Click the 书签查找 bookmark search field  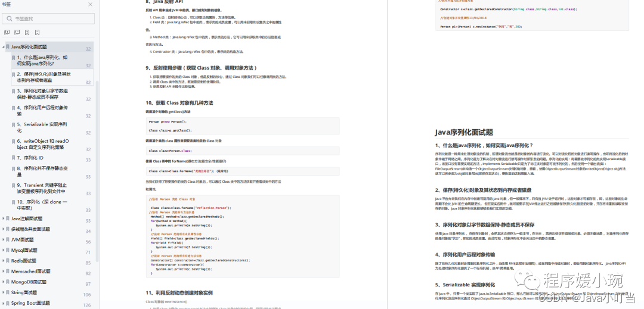(x=48, y=18)
